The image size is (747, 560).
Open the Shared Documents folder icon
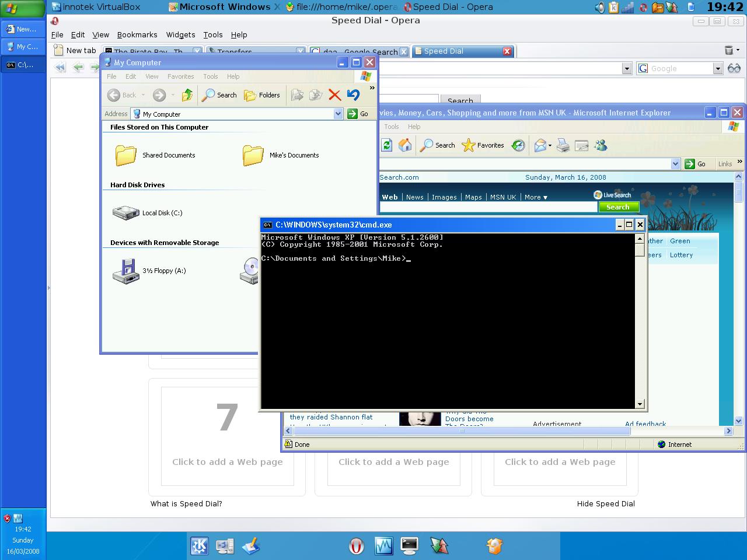coord(126,155)
